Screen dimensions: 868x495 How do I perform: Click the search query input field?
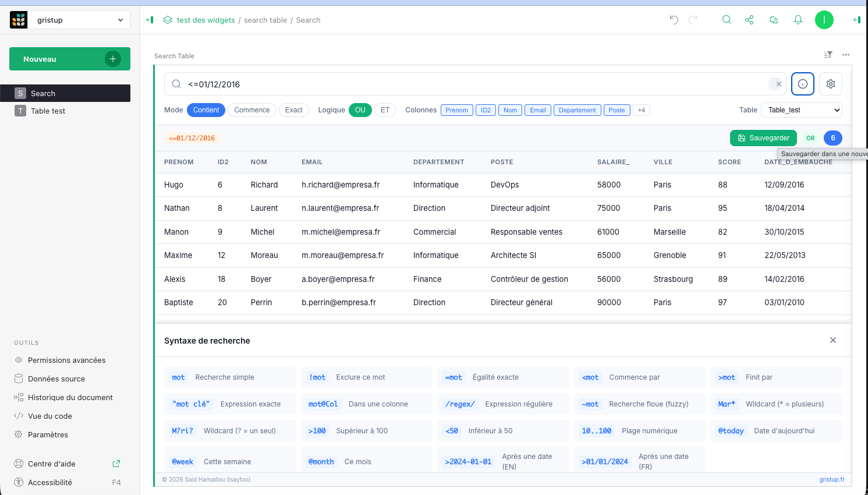pyautogui.click(x=474, y=84)
